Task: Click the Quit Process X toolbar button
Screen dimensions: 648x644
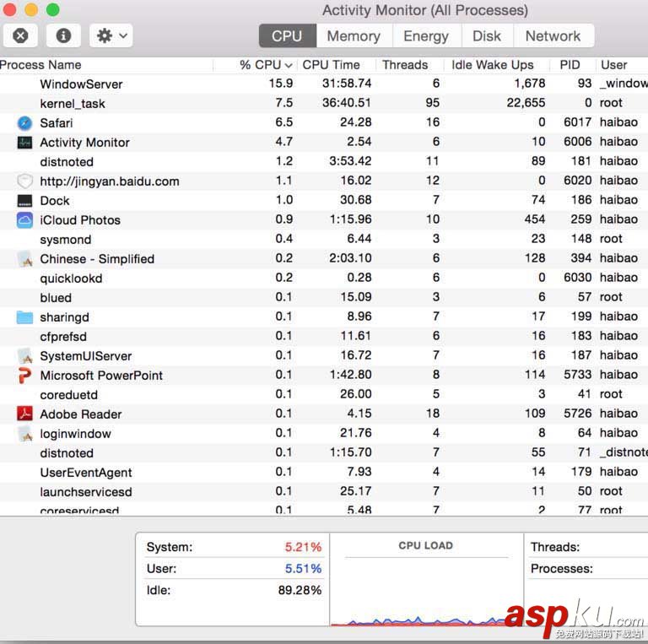Action: [x=20, y=35]
